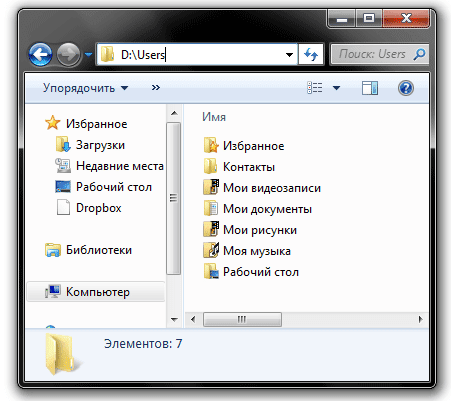The height and width of the screenshot is (401, 451).
Task: Sort by the Имя column header
Action: (214, 117)
